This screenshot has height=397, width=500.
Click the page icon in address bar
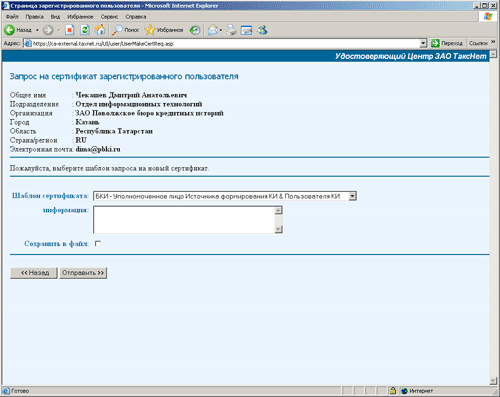pos(28,43)
